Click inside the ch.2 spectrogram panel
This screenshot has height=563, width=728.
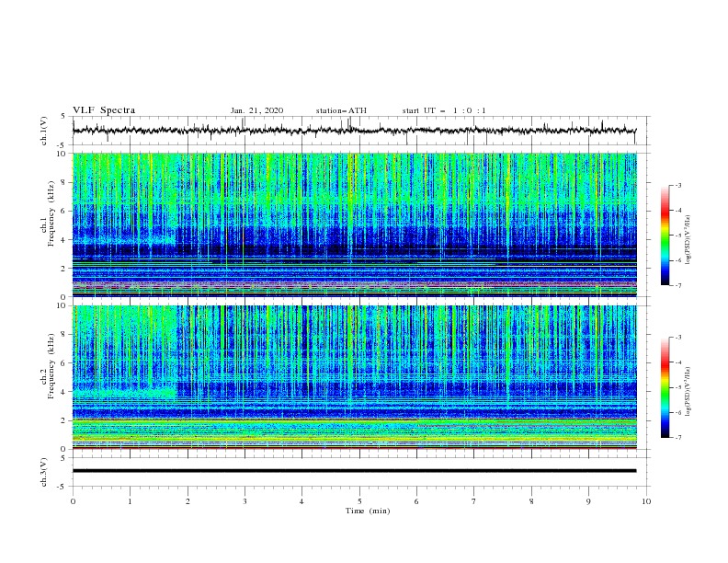[x=354, y=377]
